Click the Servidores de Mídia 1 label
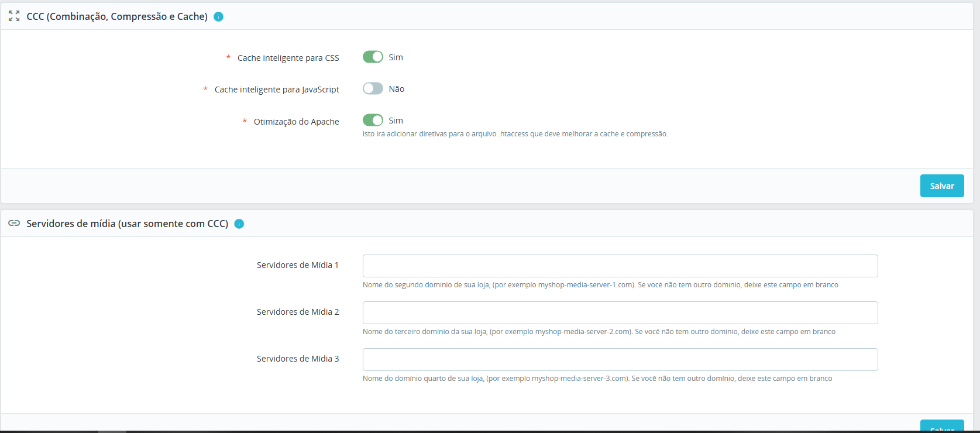 [298, 265]
